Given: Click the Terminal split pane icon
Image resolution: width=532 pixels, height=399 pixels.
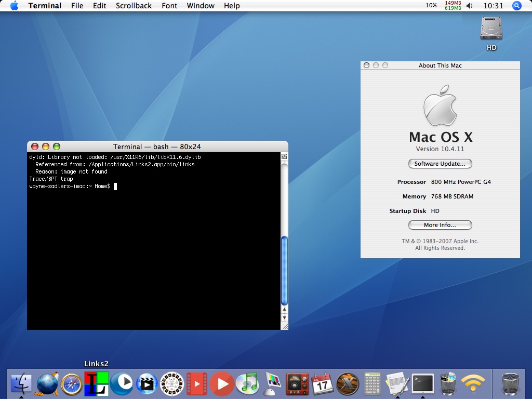Looking at the screenshot, I should point(284,156).
